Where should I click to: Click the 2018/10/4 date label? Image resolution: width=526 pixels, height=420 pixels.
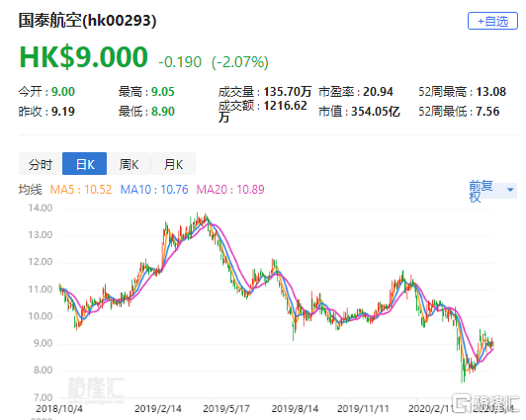59,409
